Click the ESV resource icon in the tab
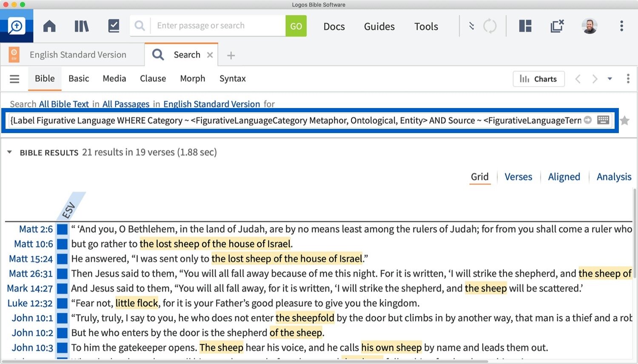 click(14, 55)
